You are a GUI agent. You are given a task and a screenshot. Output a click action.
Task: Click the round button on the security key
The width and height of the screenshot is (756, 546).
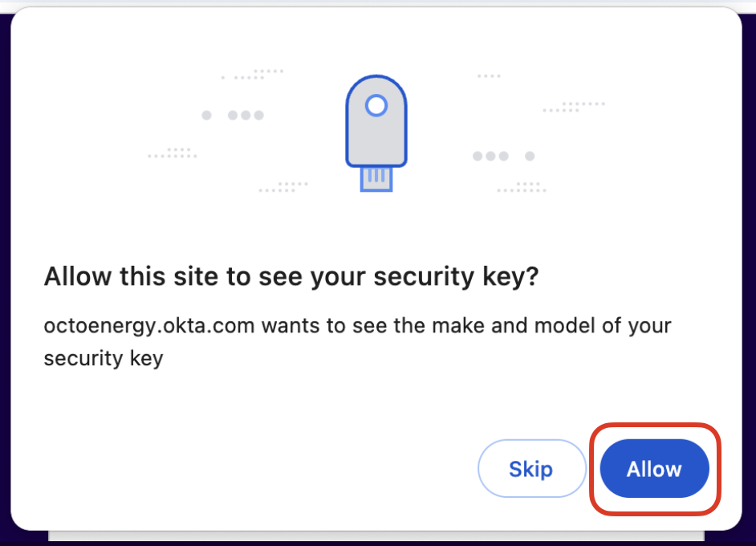[376, 105]
